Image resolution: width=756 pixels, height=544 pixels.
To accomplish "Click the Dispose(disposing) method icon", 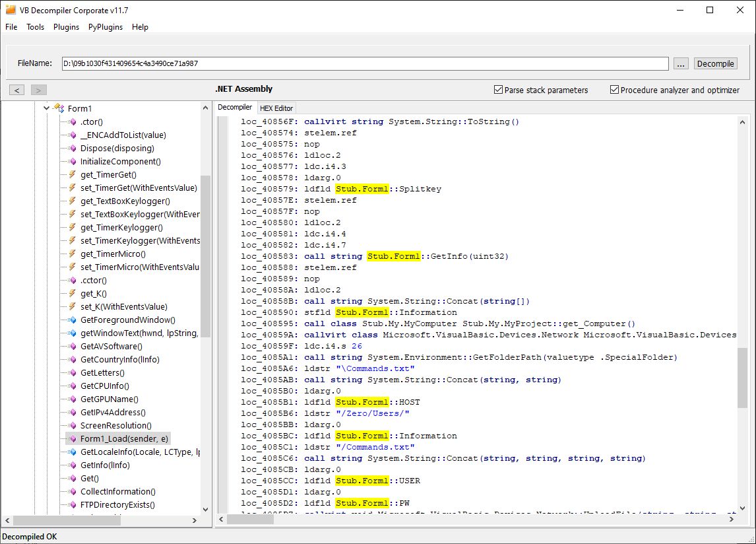I will click(73, 148).
